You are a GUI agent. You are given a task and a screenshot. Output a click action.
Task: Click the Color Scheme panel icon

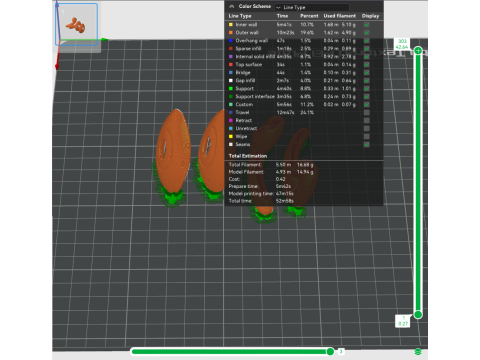click(x=232, y=6)
